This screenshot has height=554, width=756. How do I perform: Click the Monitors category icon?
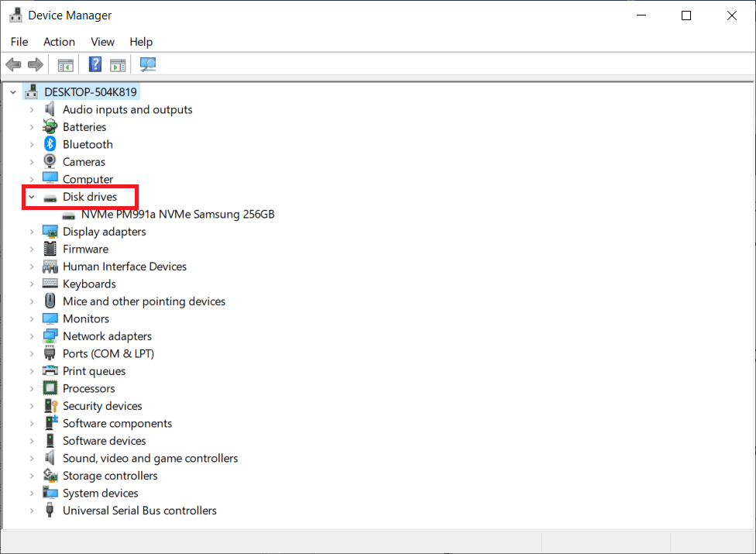tap(50, 318)
